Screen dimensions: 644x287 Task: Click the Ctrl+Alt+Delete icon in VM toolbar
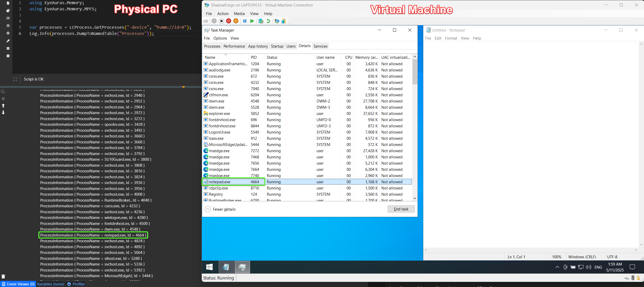(206, 21)
